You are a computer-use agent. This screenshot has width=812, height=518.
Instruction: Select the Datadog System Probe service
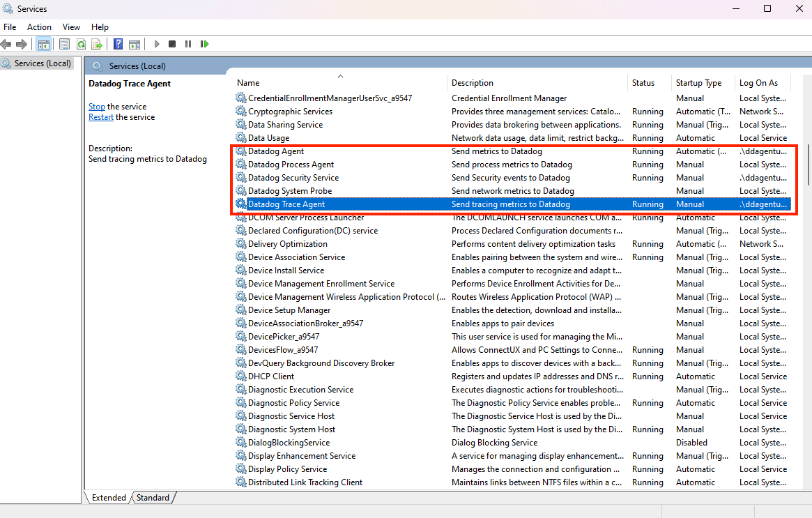513,190
